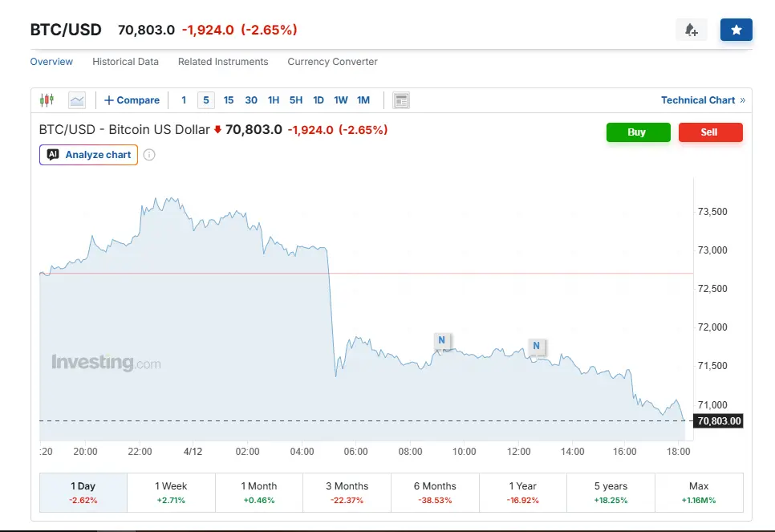Add BTC/USD to watchlist with star icon
This screenshot has height=532, width=775.
click(x=736, y=30)
